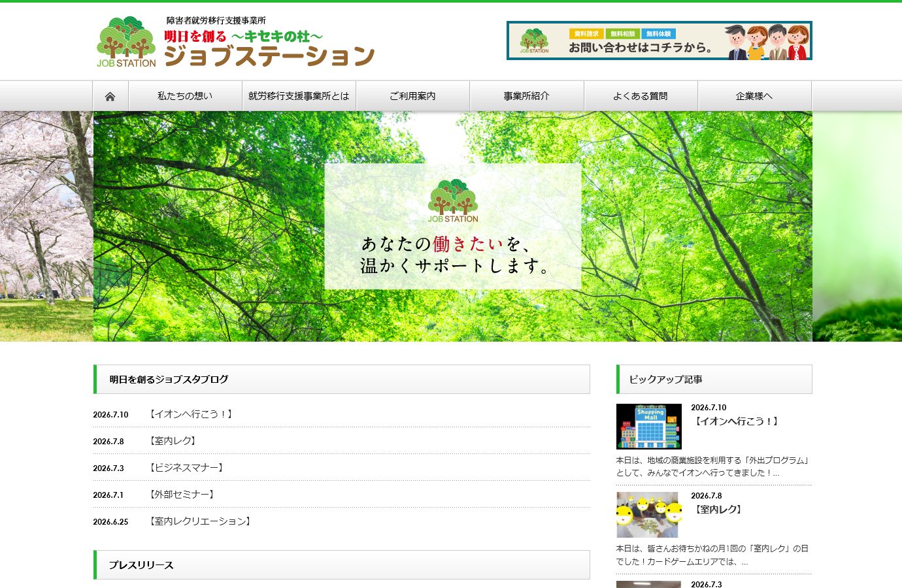
Task: Open blog post 【室内レクリエーション】
Action: coord(201,521)
